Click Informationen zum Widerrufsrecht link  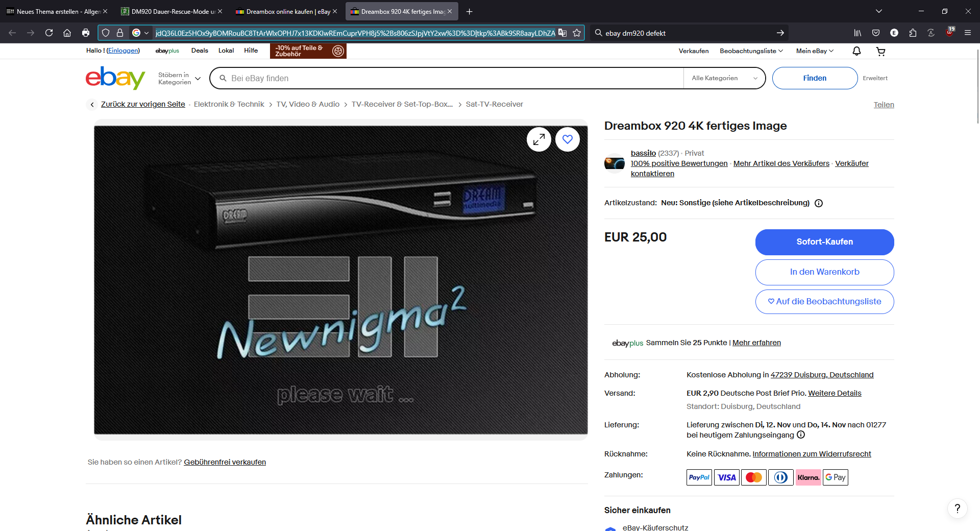812,454
